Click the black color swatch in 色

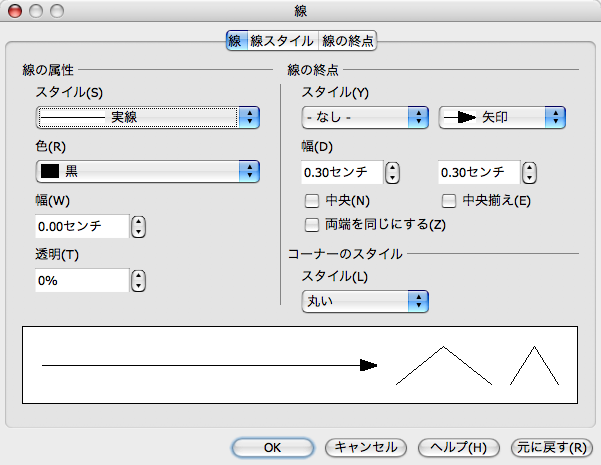(x=51, y=172)
